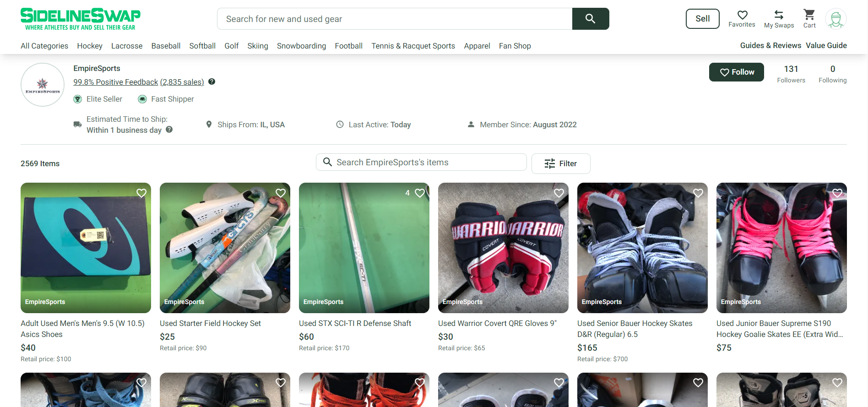Open Warrior Covert Gloves thumbnail
This screenshot has height=407, width=868.
click(503, 248)
